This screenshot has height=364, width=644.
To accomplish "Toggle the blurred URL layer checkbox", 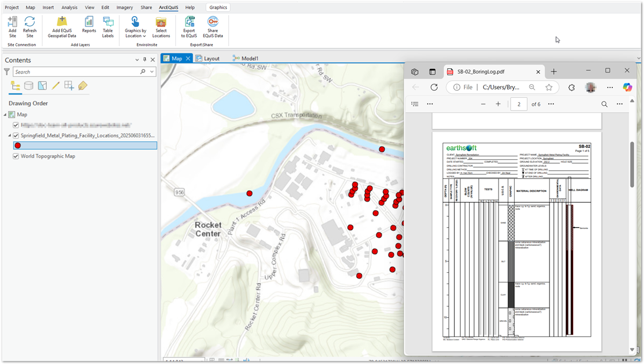I will point(16,124).
